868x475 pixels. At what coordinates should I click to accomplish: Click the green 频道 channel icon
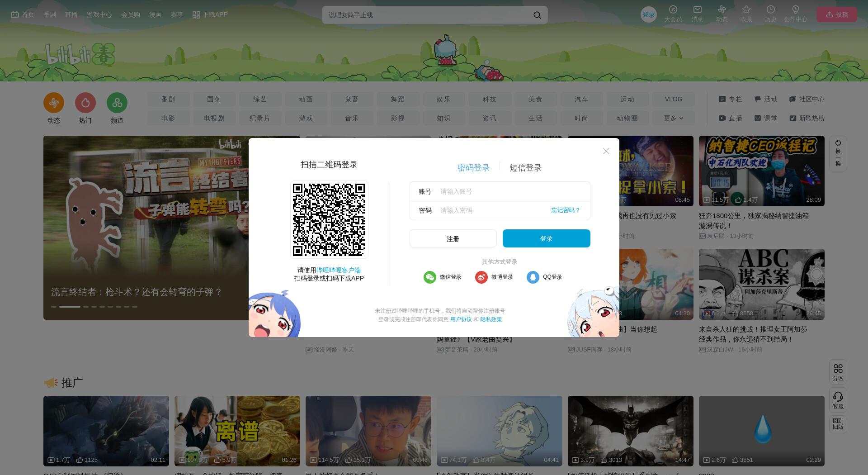[117, 103]
